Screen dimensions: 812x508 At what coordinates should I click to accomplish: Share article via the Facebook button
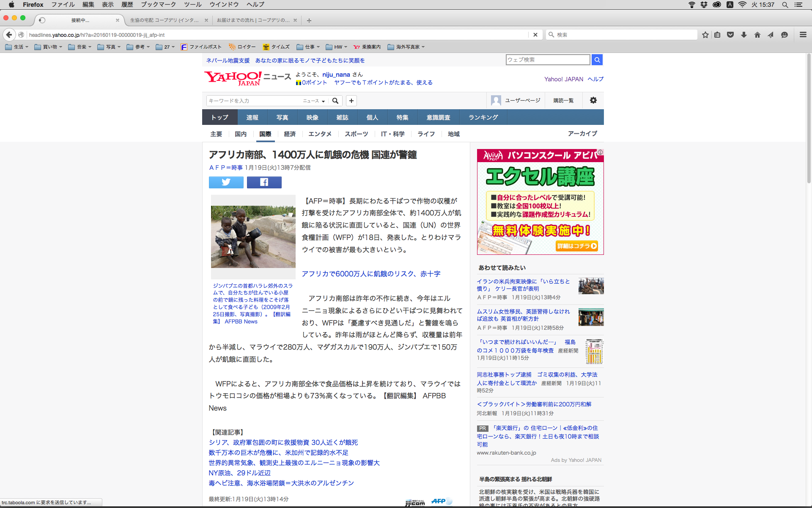tap(264, 182)
